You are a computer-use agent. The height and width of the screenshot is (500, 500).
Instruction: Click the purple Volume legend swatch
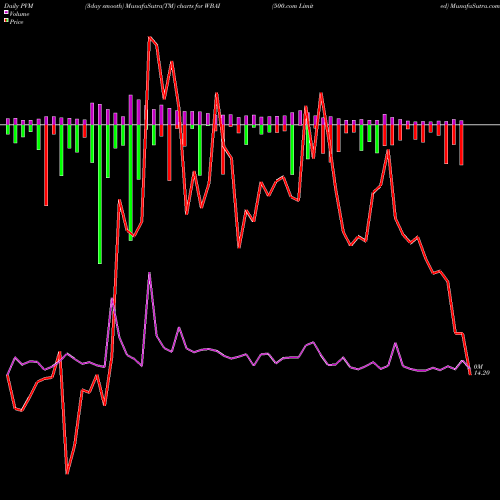click(x=6, y=13)
